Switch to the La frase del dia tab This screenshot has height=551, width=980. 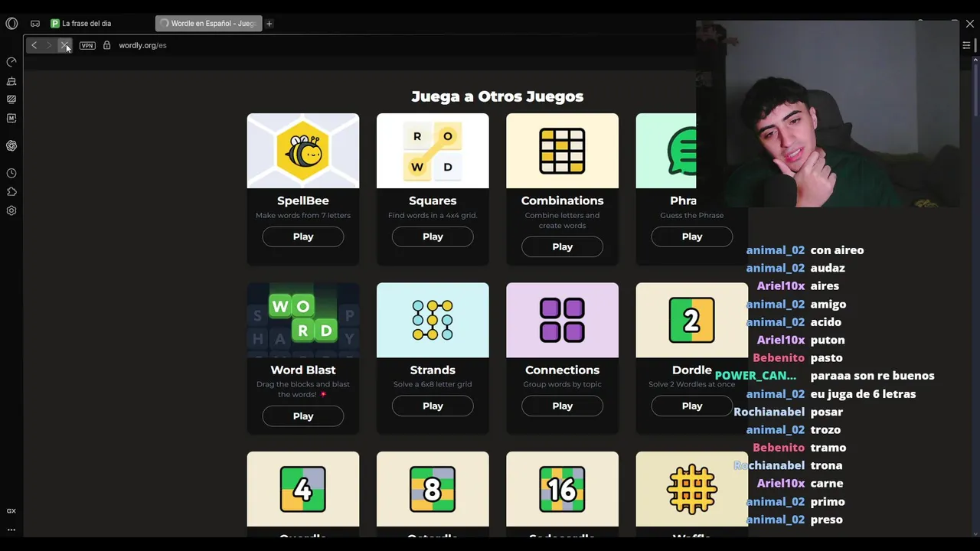pyautogui.click(x=100, y=24)
